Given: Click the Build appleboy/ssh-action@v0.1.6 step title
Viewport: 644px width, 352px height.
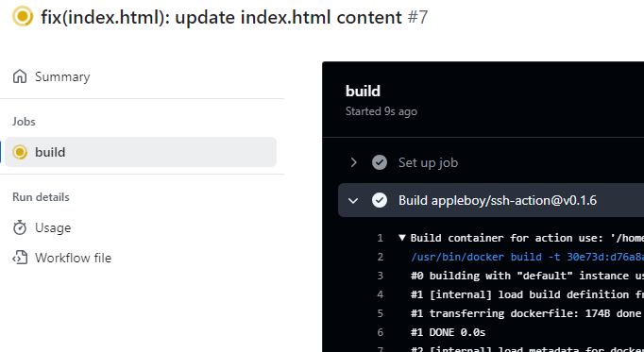Looking at the screenshot, I should point(498,200).
